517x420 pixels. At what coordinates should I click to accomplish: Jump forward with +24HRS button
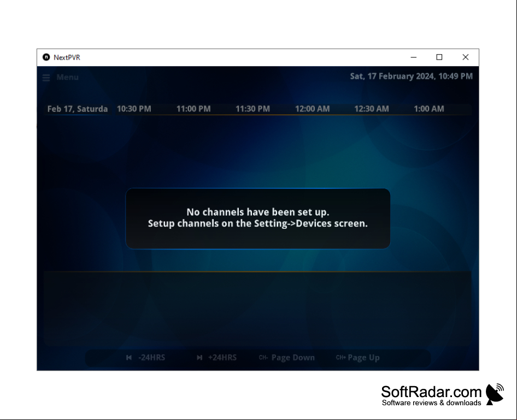(x=222, y=357)
